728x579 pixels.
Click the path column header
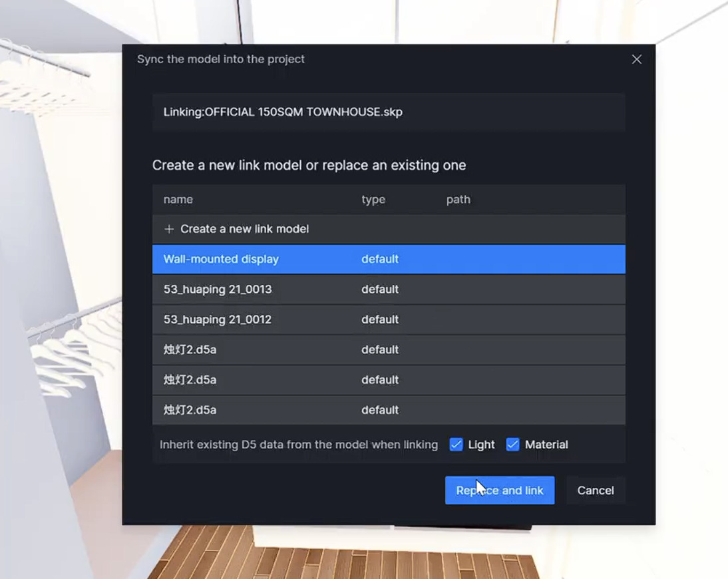pos(458,200)
